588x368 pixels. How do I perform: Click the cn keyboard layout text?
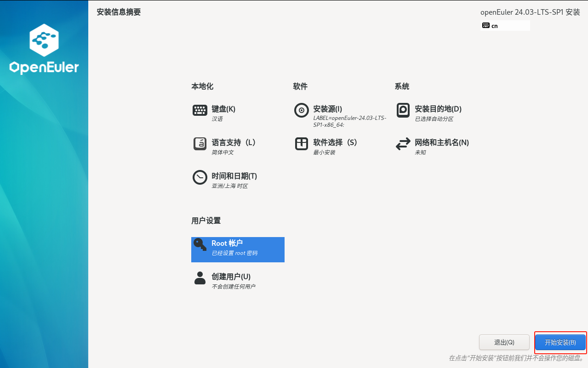pos(495,26)
